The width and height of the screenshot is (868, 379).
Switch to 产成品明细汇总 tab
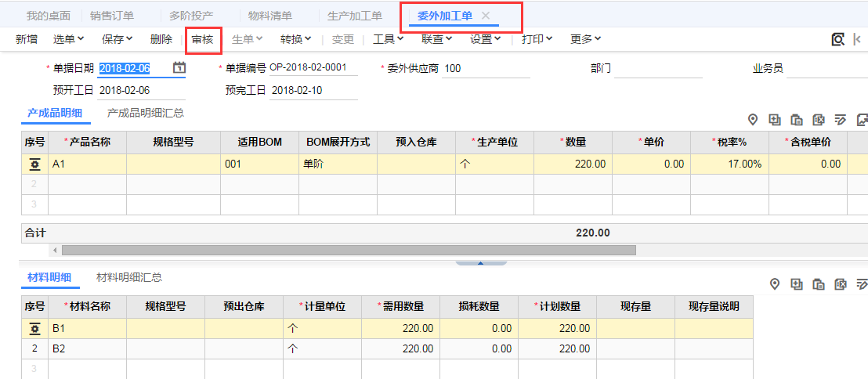pos(146,114)
